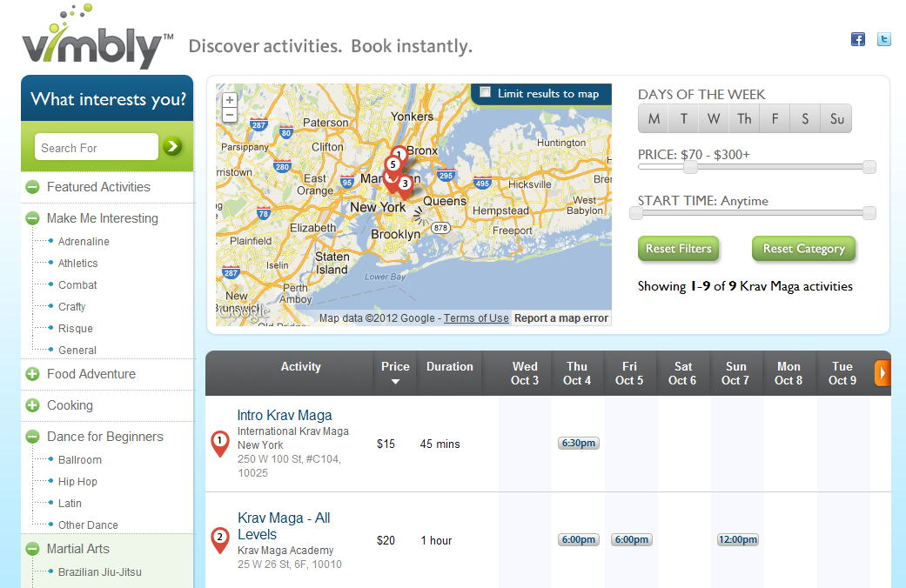This screenshot has width=906, height=588.
Task: Click Reset Category button
Action: [x=803, y=249]
